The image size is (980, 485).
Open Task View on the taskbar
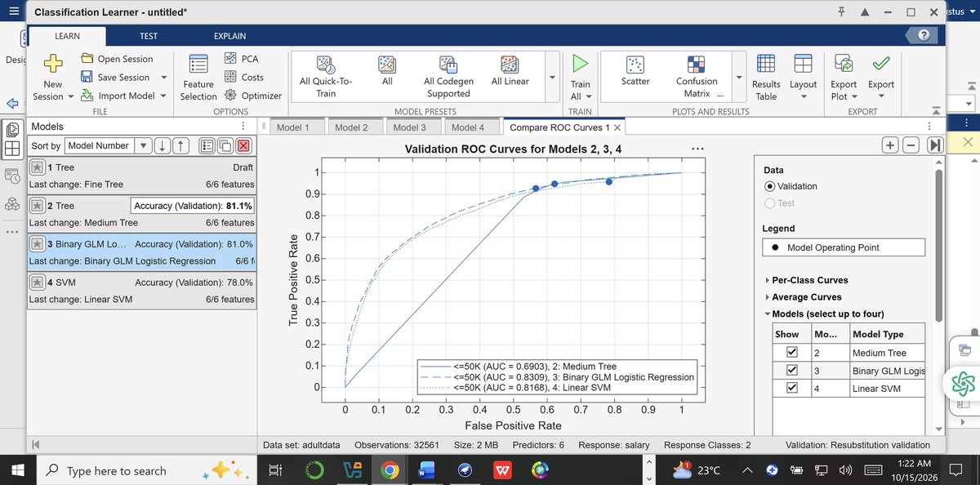click(275, 470)
